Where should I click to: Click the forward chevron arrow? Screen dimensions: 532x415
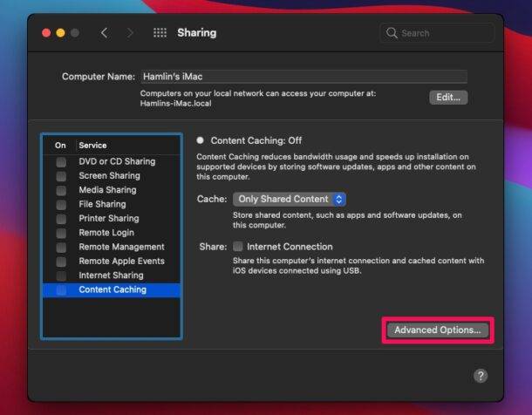[x=131, y=33]
